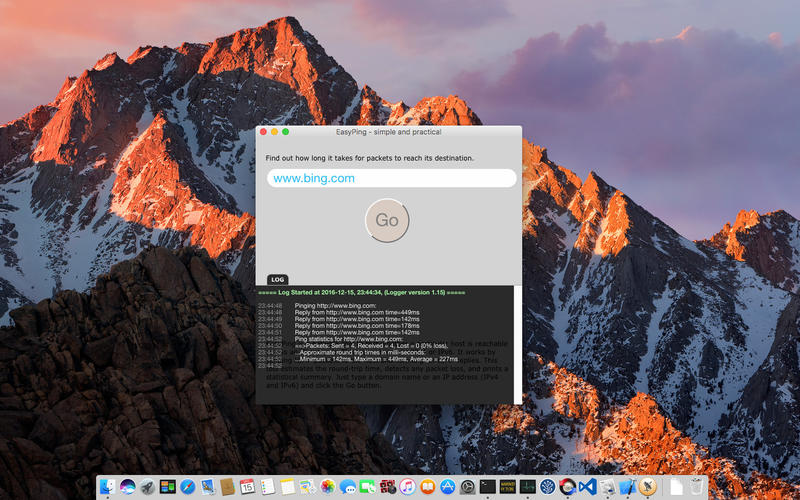Zoom EasyPing using the green button

coord(286,132)
